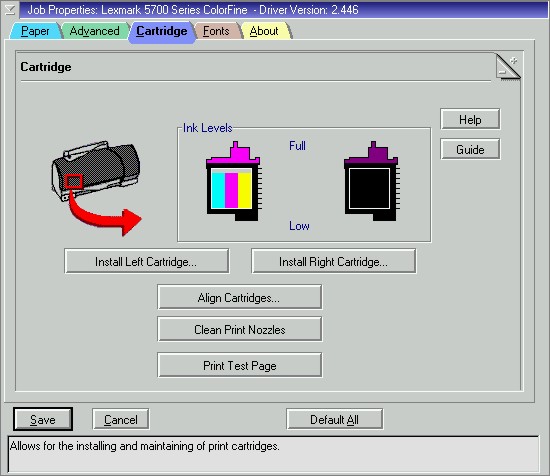Run Clean Print Nozzles

(240, 329)
